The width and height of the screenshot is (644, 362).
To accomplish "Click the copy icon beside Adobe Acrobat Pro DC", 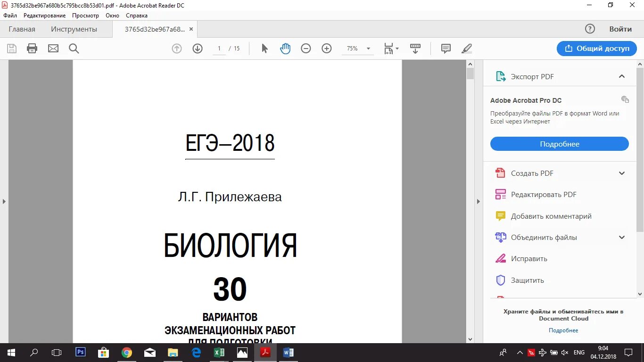I will [x=625, y=99].
